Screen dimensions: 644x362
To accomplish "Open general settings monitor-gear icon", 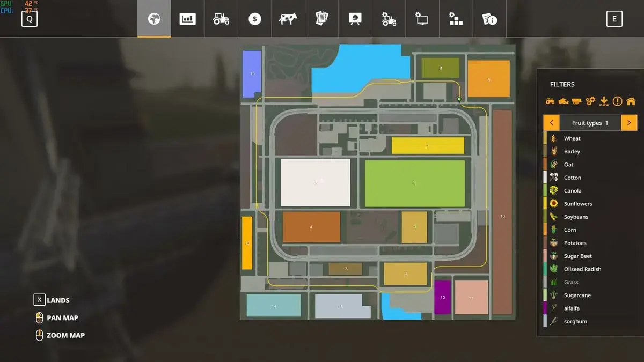I will tap(422, 19).
